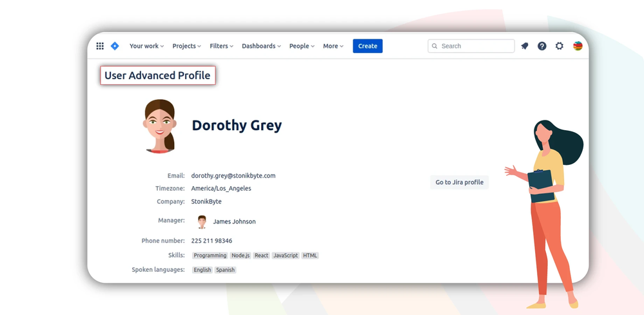Open the Dashboards menu

pos(261,46)
